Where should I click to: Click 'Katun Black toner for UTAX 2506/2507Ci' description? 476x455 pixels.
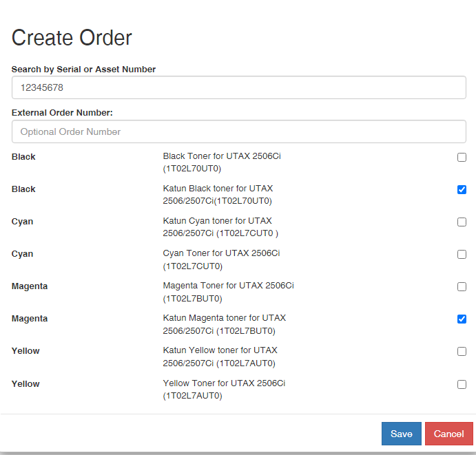[x=218, y=194]
